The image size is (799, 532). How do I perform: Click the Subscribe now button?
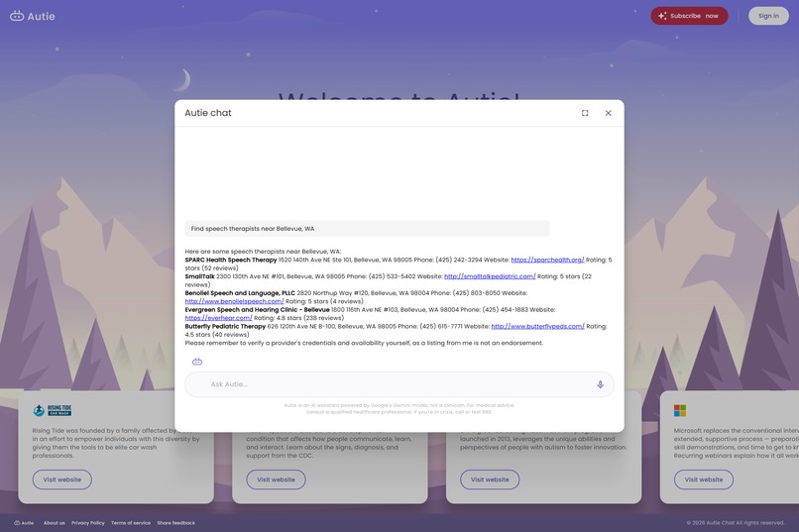click(689, 16)
